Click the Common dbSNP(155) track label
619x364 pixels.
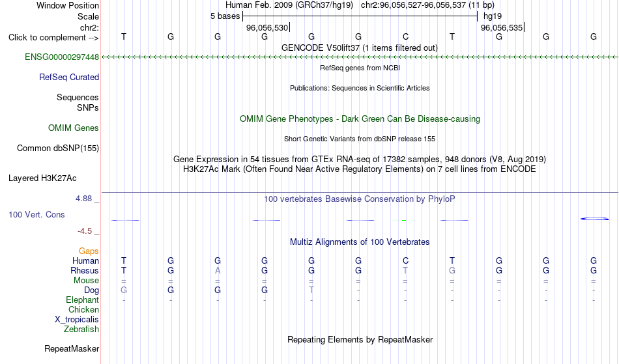57,148
